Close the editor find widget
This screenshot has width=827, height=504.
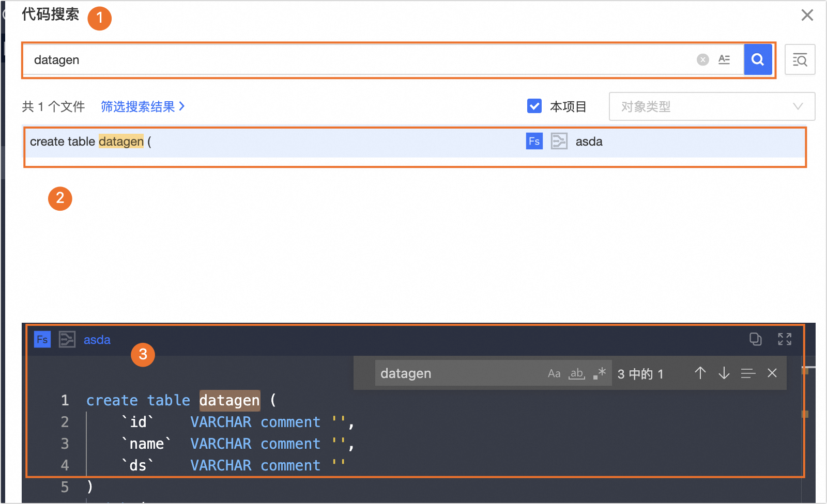point(772,373)
